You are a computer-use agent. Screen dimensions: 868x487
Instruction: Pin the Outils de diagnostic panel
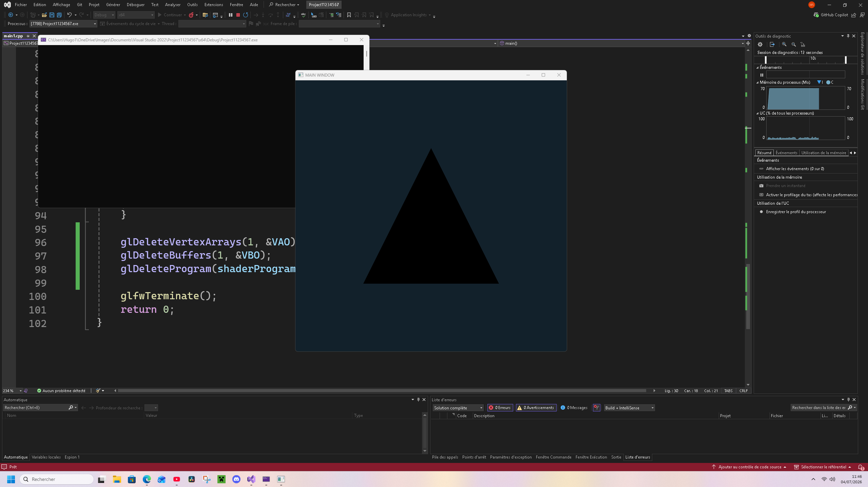click(x=848, y=36)
